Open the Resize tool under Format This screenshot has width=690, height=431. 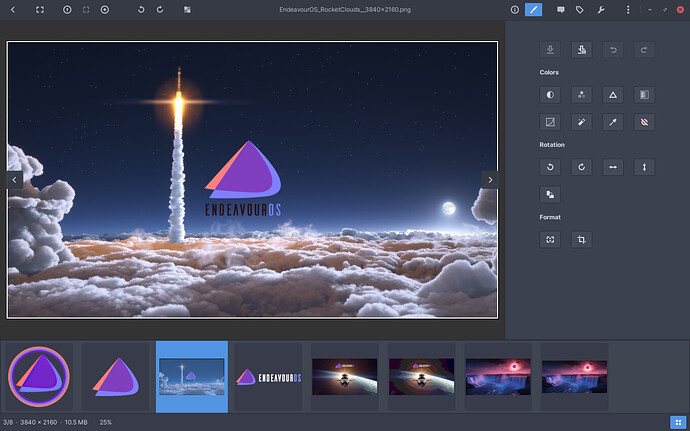(x=550, y=239)
